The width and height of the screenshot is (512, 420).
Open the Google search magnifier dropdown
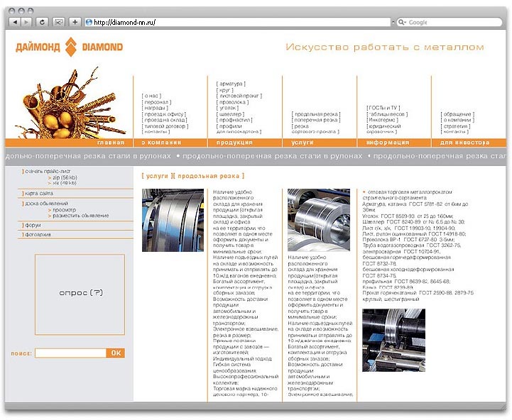[x=402, y=22]
